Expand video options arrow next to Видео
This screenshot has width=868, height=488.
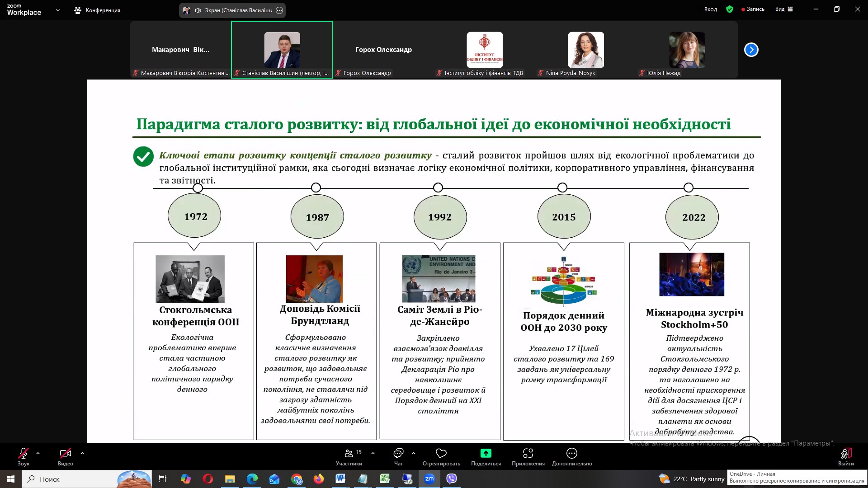click(82, 453)
